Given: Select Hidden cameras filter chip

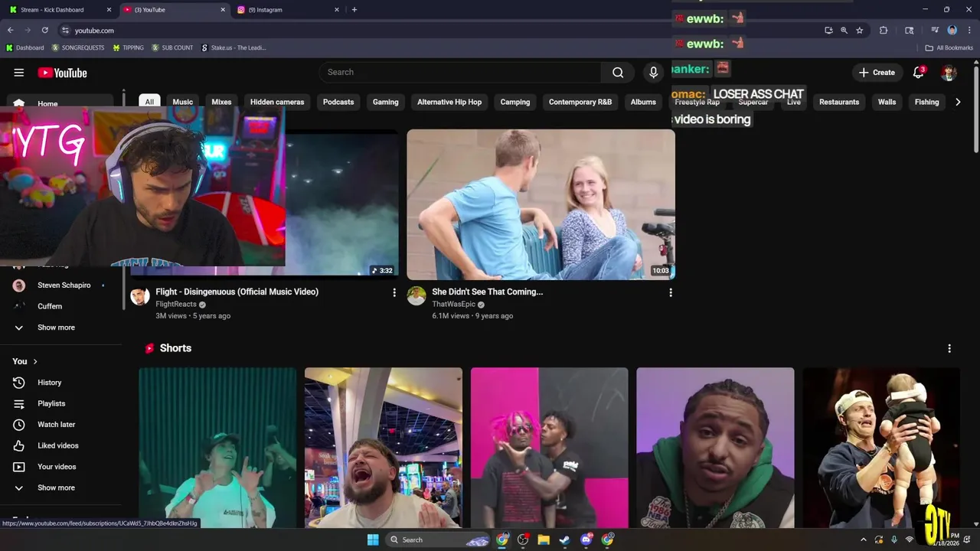Looking at the screenshot, I should (277, 102).
